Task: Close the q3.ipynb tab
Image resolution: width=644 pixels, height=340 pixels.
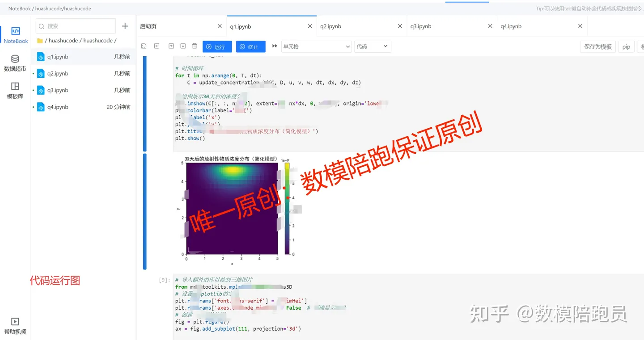Action: 490,26
